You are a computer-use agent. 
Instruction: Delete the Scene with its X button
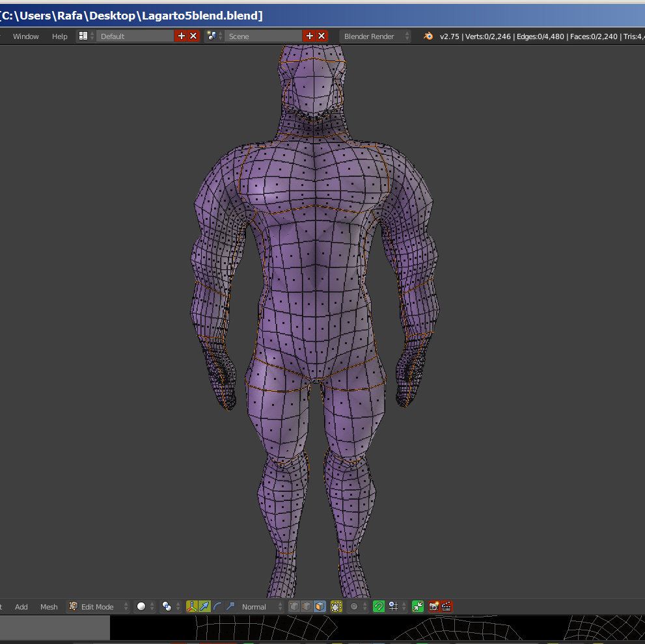click(322, 36)
